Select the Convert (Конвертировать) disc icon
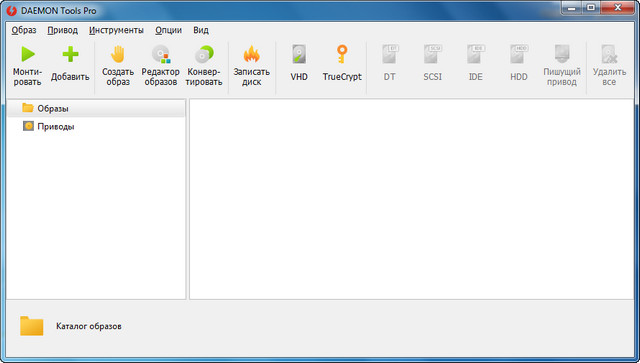 [204, 54]
